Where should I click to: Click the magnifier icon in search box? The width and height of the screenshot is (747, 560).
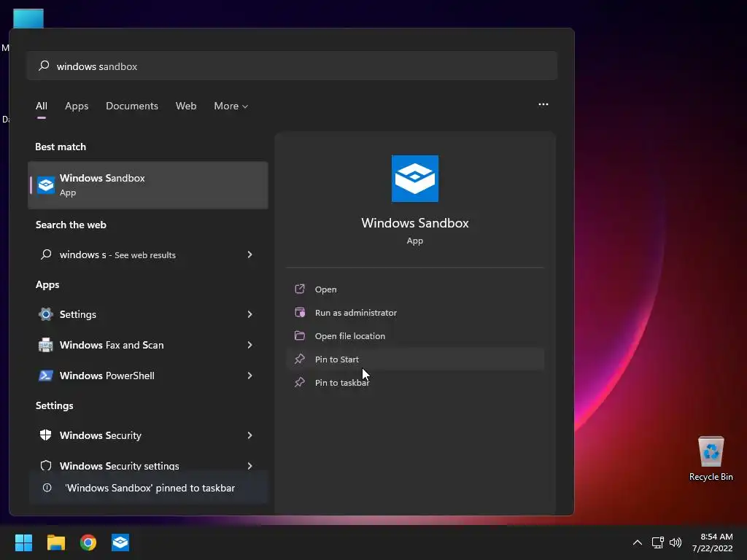point(44,66)
